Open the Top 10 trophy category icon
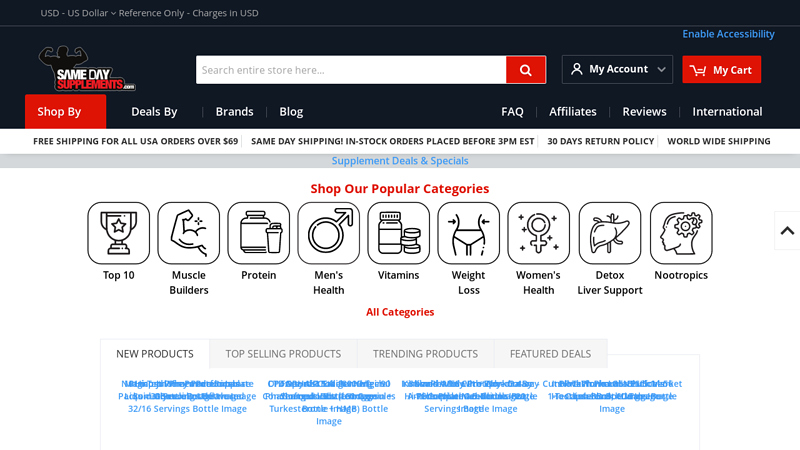The height and width of the screenshot is (450, 800). pyautogui.click(x=118, y=233)
